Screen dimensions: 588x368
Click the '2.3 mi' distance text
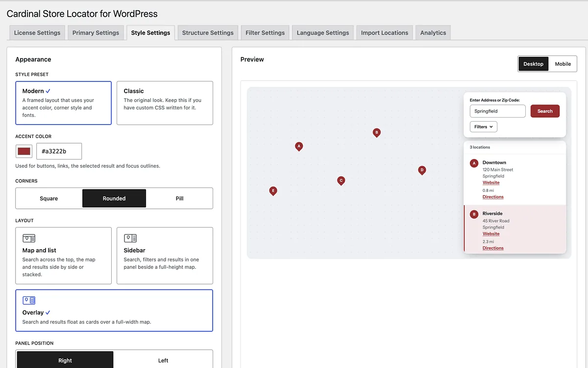tap(488, 241)
